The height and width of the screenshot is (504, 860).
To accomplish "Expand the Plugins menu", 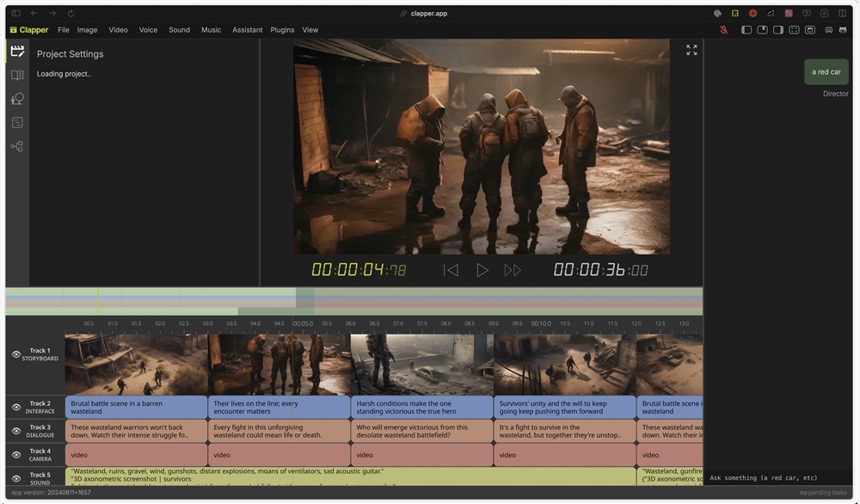I will coord(282,30).
